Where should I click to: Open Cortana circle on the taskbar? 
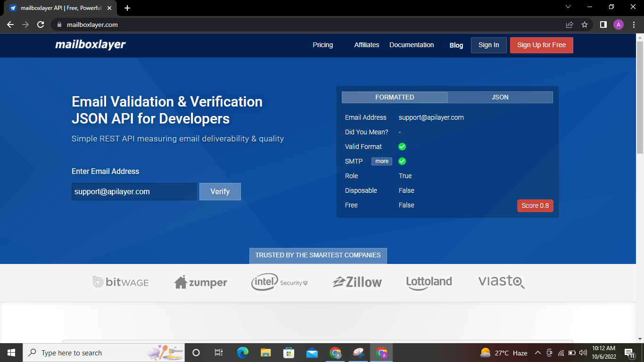click(196, 353)
